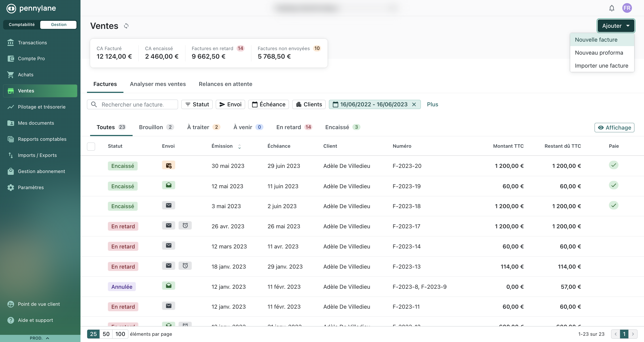Open notifications bell
Image resolution: width=644 pixels, height=342 pixels.
(x=612, y=8)
